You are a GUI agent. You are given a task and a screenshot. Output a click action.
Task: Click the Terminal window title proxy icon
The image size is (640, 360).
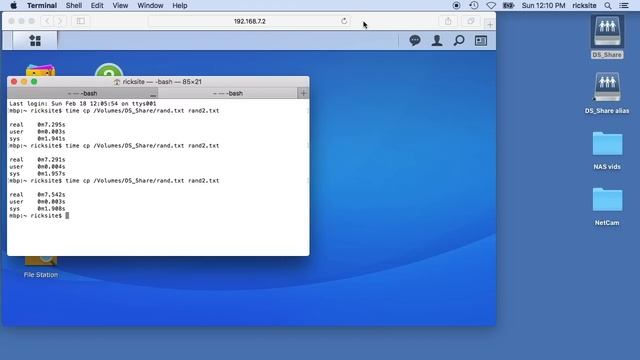pos(117,82)
